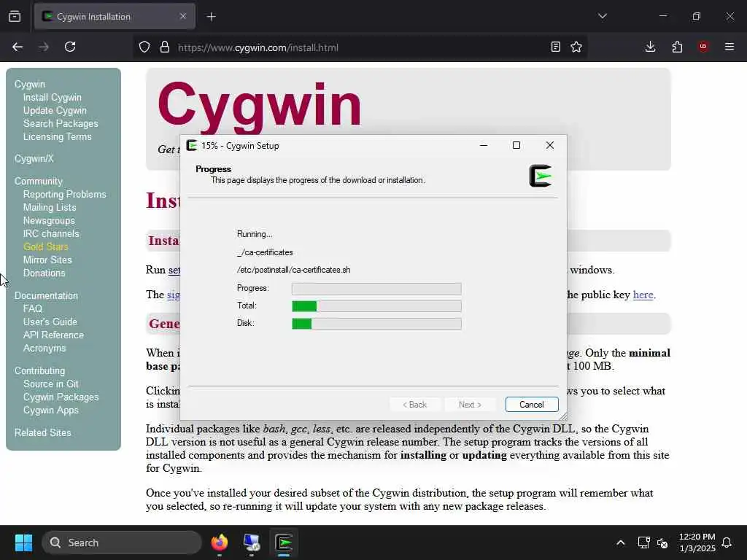Open the network status tray icon
Viewport: 747px width, 560px height.
tap(643, 542)
